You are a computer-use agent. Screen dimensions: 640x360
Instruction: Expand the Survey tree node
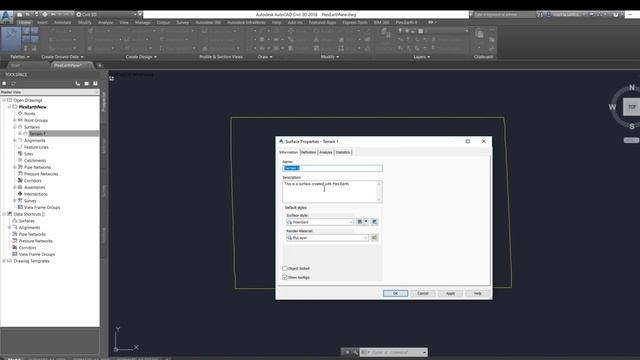pos(15,200)
